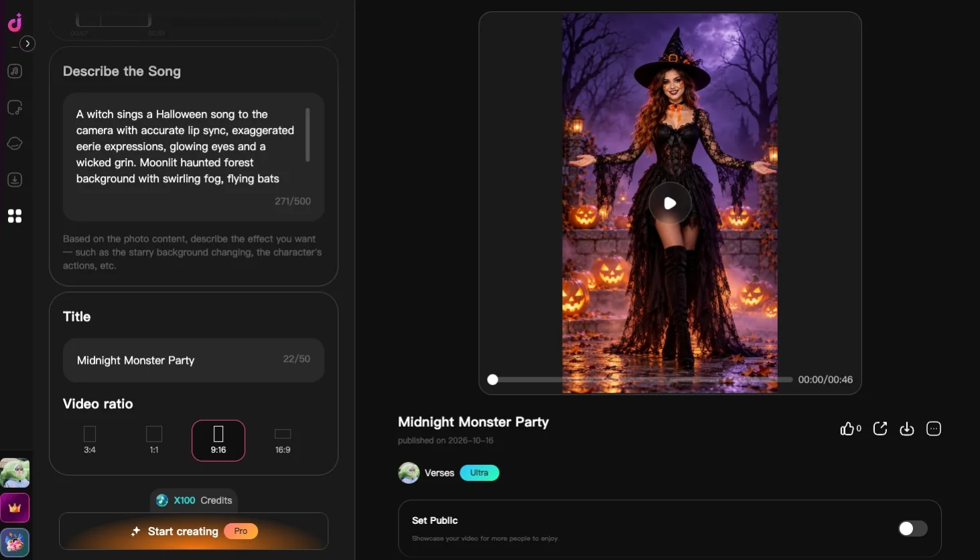Toggle the Set Public switch

[913, 529]
